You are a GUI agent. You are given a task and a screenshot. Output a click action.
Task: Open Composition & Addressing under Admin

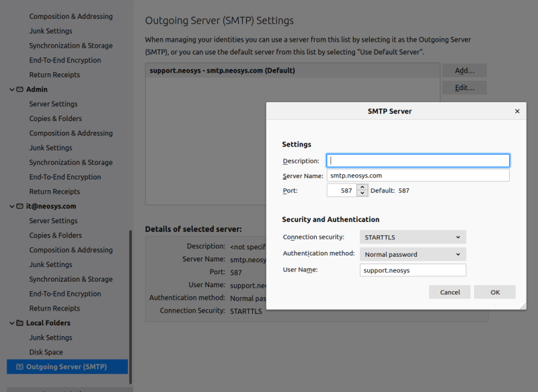[x=71, y=133]
